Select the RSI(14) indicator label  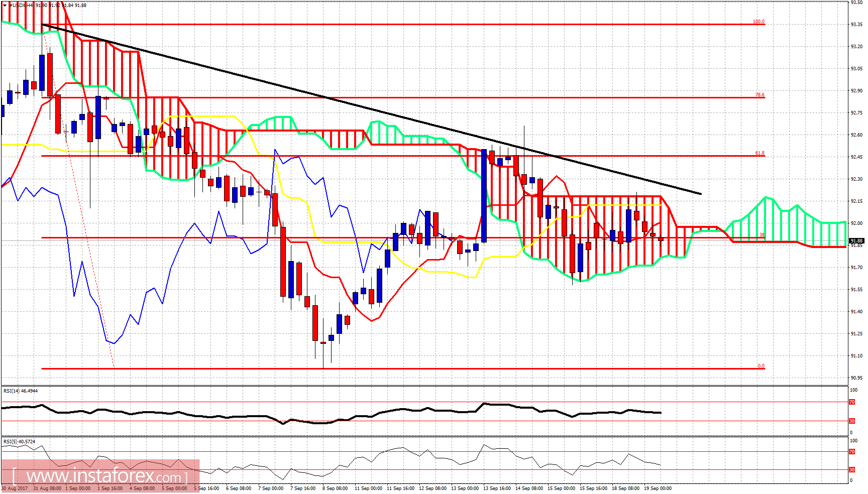pyautogui.click(x=19, y=391)
